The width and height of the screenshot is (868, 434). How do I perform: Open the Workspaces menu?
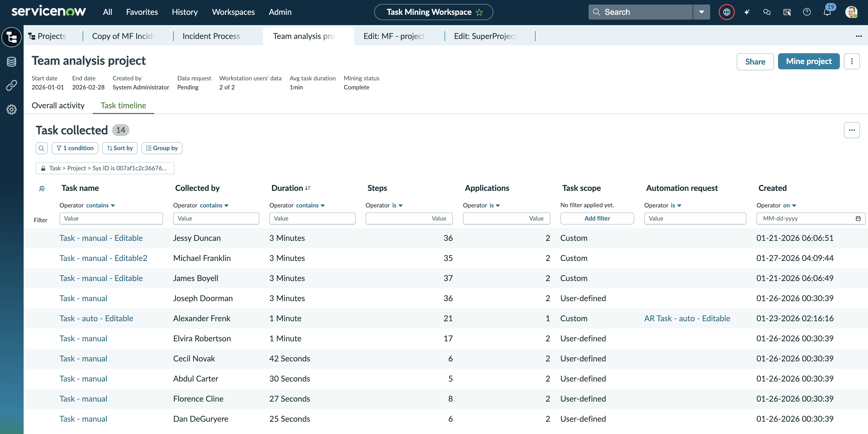(233, 12)
